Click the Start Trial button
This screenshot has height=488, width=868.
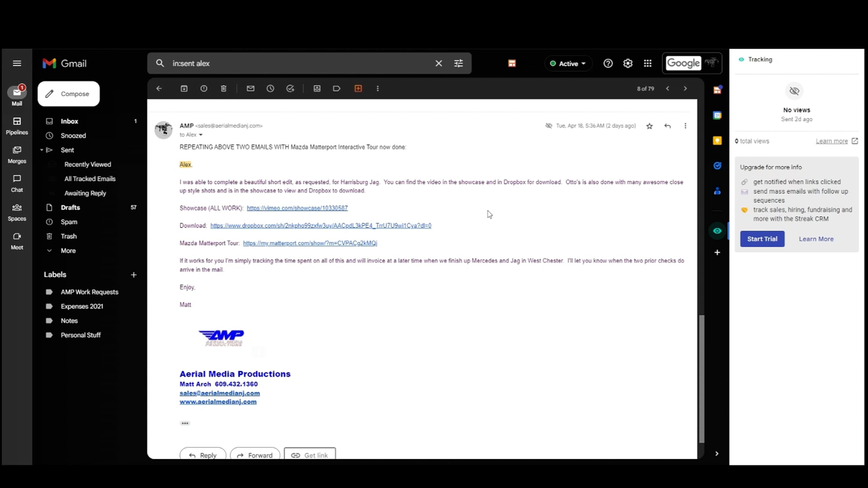762,239
